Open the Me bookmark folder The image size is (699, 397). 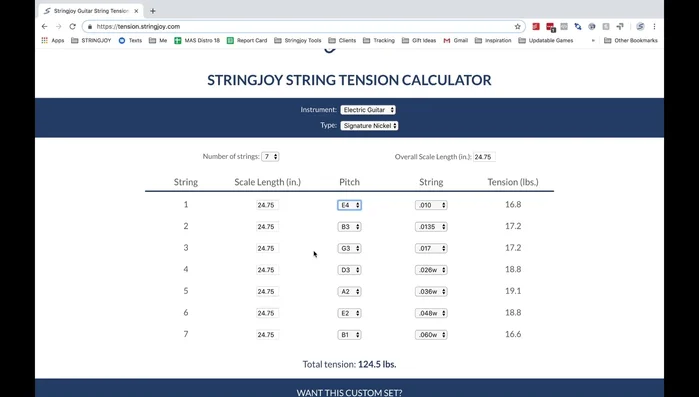[x=158, y=40]
